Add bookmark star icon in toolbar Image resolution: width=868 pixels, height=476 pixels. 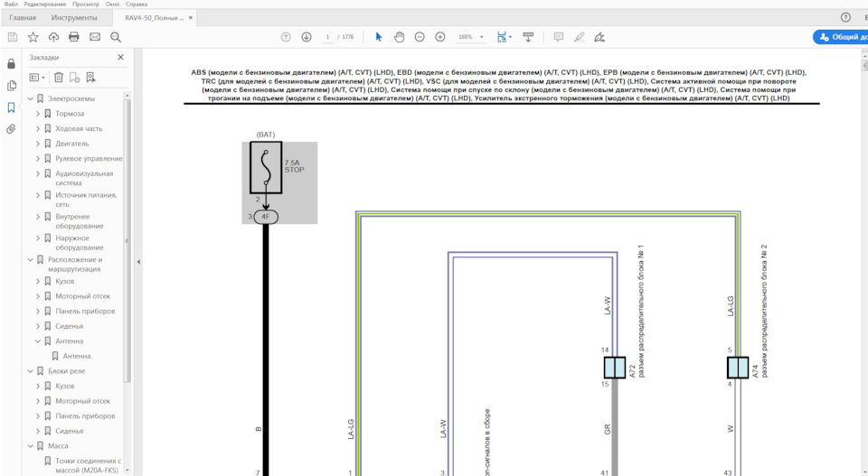pos(33,37)
